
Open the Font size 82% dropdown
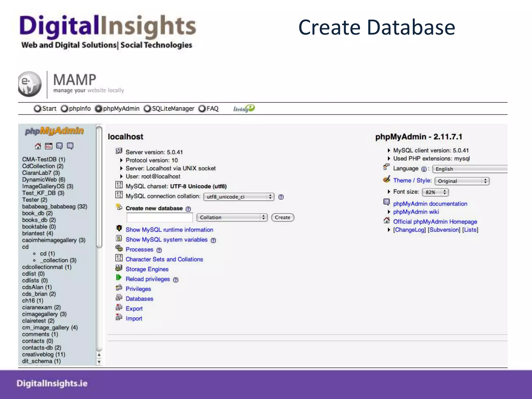pos(435,192)
